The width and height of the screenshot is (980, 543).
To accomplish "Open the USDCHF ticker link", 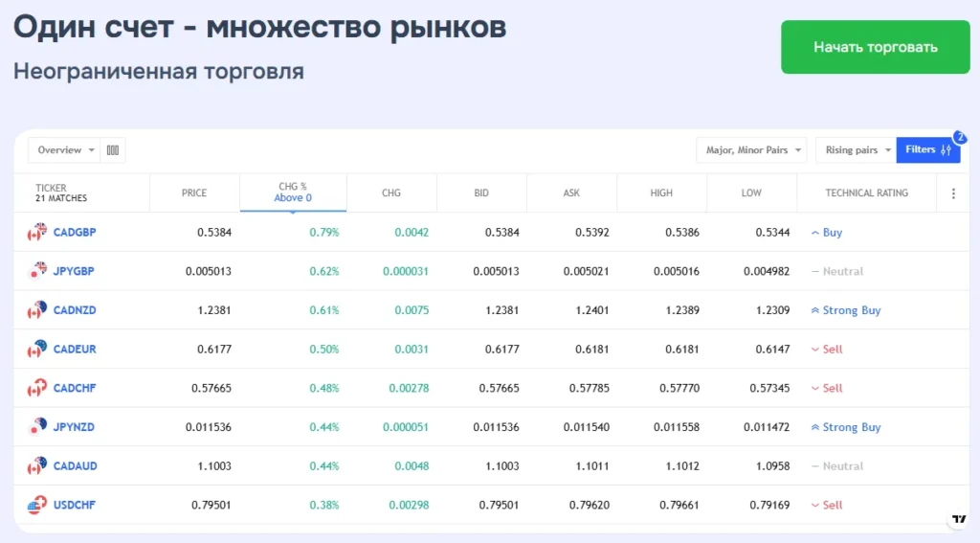I will 75,505.
